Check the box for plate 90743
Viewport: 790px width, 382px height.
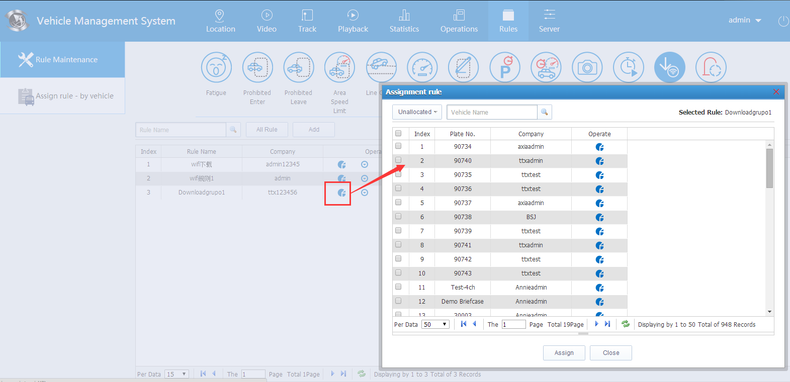click(x=399, y=273)
